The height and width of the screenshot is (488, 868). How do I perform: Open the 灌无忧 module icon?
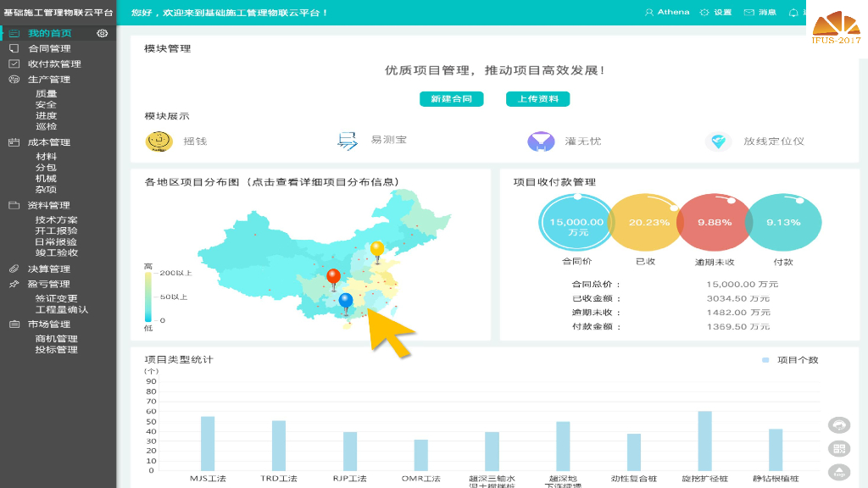(x=540, y=141)
